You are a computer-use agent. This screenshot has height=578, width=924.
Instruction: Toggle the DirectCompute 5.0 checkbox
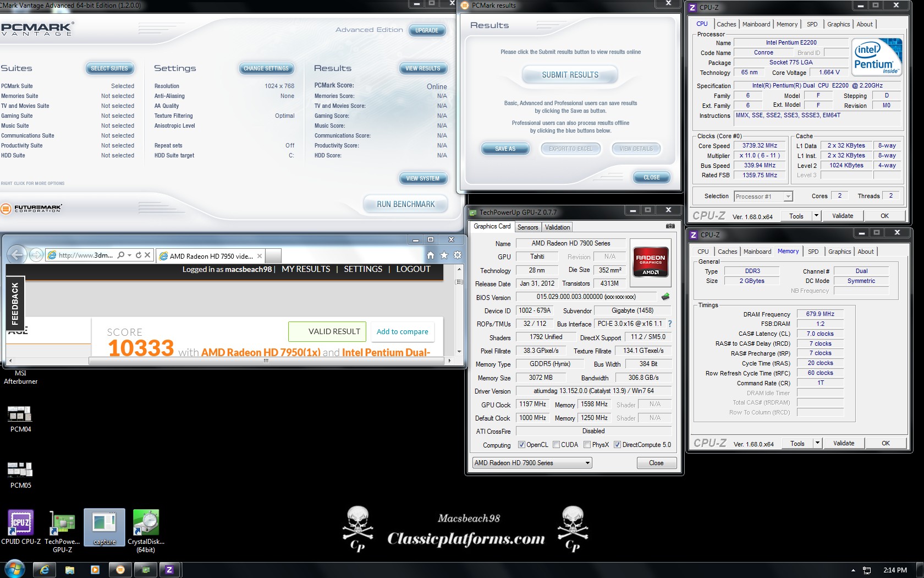(618, 445)
